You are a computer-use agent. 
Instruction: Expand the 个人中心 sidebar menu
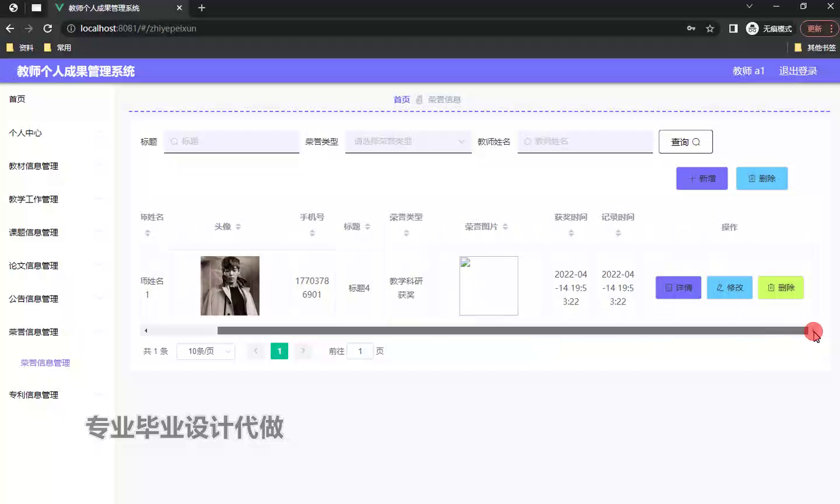57,133
